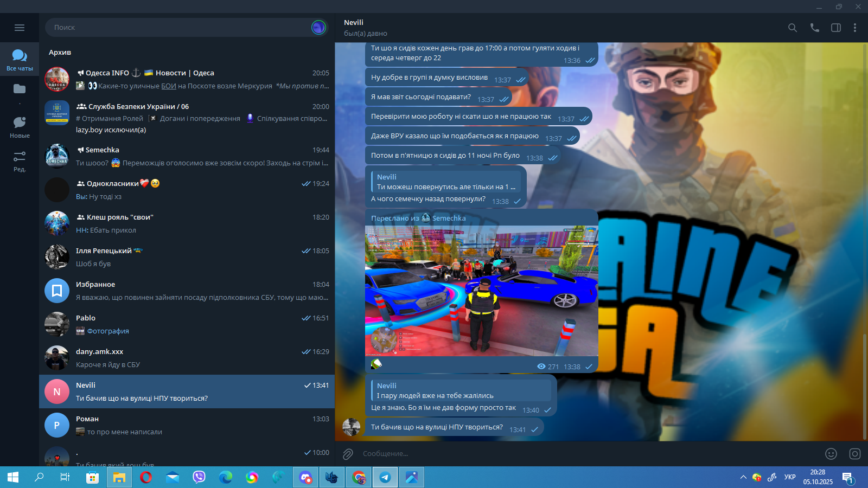Open Viber from the taskbar
The width and height of the screenshot is (868, 488).
[x=199, y=477]
